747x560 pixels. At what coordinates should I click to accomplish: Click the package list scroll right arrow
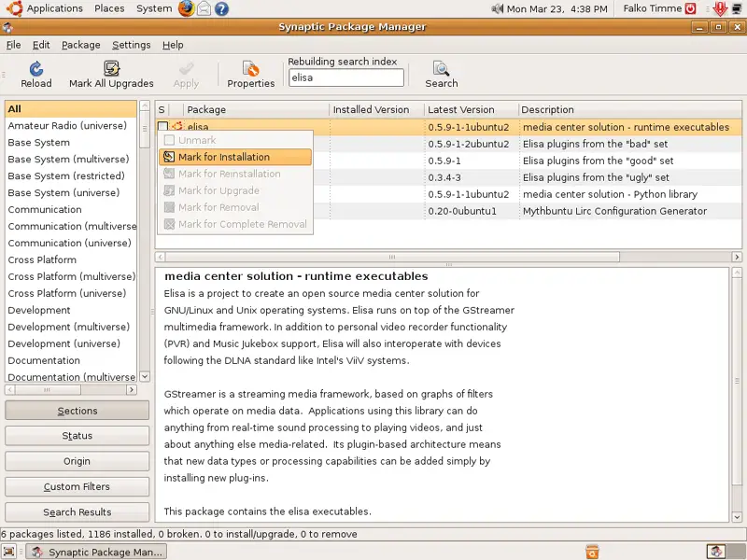pyautogui.click(x=737, y=258)
